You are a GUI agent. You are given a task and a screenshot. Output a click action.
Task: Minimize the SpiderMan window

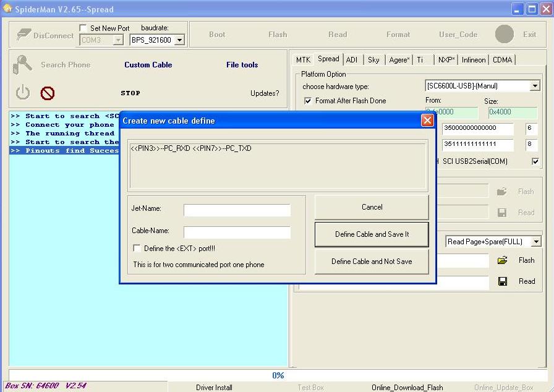pyautogui.click(x=517, y=9)
